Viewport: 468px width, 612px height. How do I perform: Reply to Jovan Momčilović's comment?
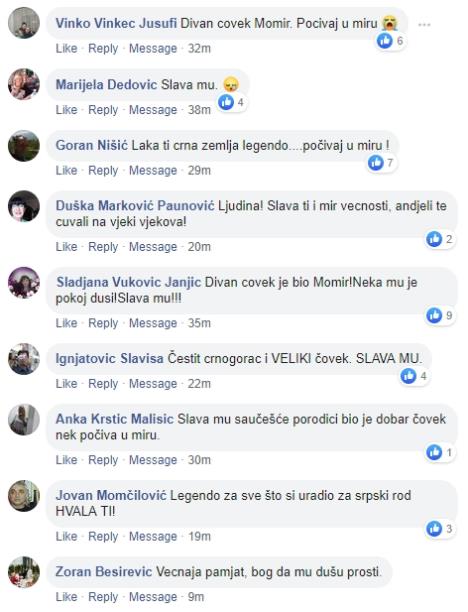tap(103, 536)
